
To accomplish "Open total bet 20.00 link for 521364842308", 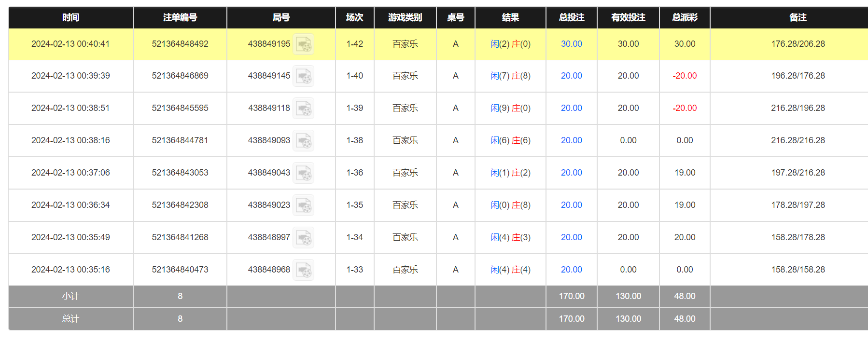I will (x=571, y=205).
